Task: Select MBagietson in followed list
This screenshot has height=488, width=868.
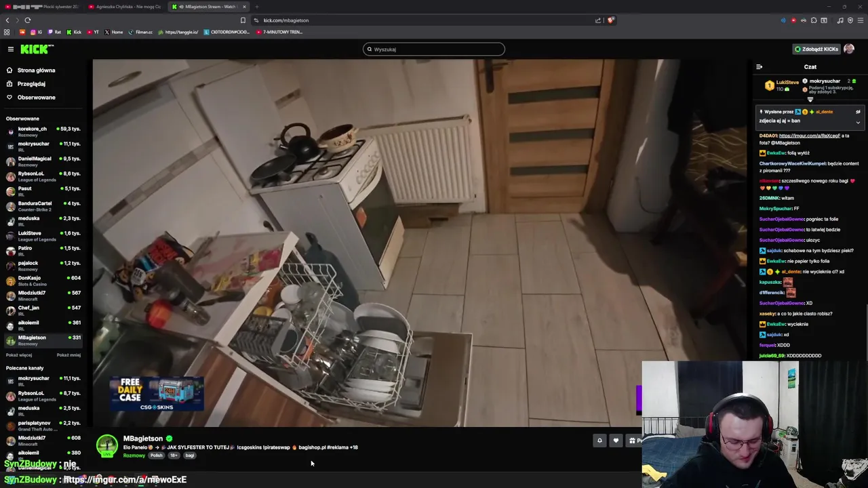Action: (x=43, y=340)
